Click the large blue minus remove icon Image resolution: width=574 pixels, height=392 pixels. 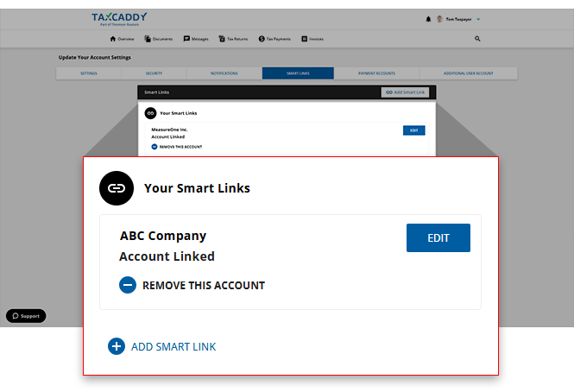(128, 285)
